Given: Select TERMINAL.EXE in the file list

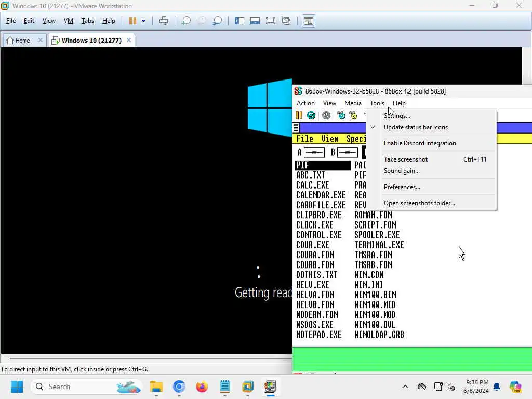Looking at the screenshot, I should point(379,245).
